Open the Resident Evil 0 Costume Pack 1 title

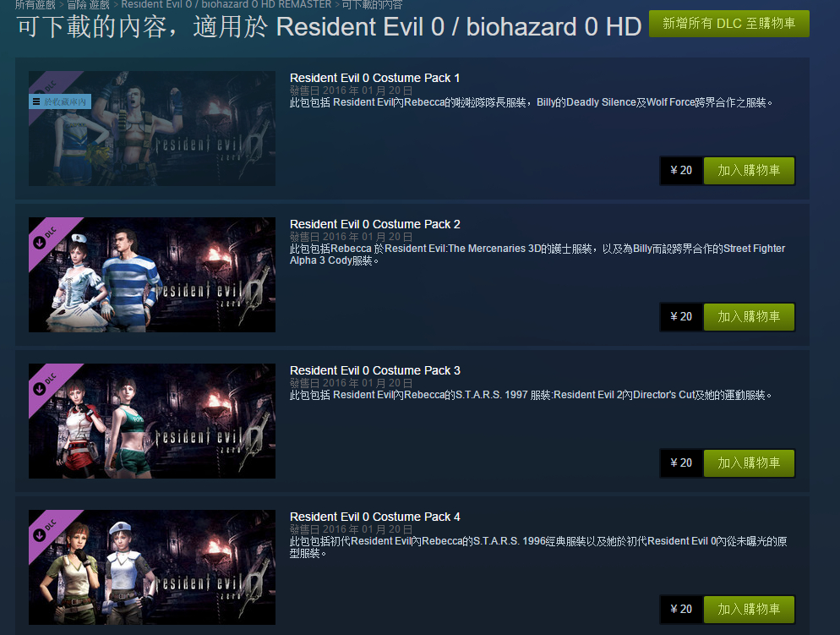pos(375,78)
